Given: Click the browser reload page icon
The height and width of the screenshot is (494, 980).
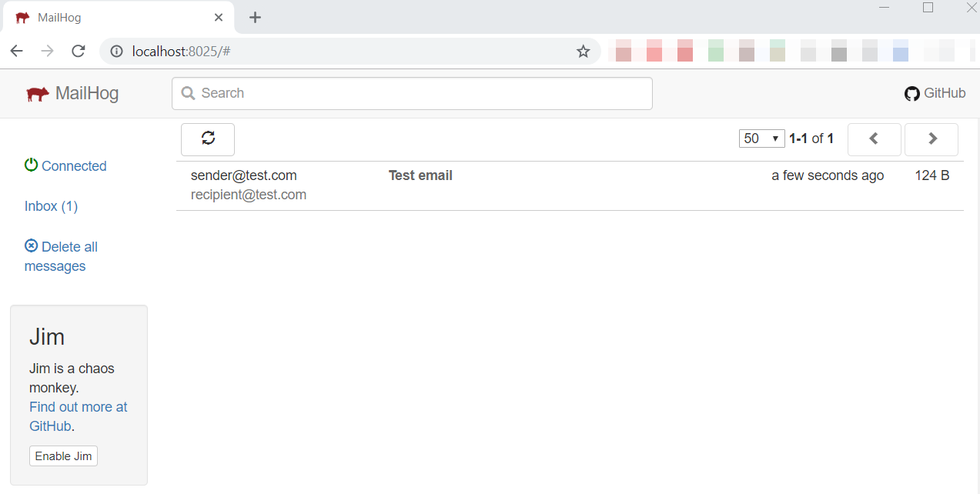Looking at the screenshot, I should (78, 51).
